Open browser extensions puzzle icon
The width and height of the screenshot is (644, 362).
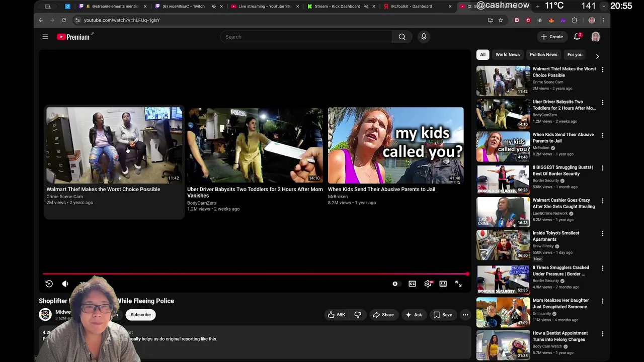click(575, 20)
